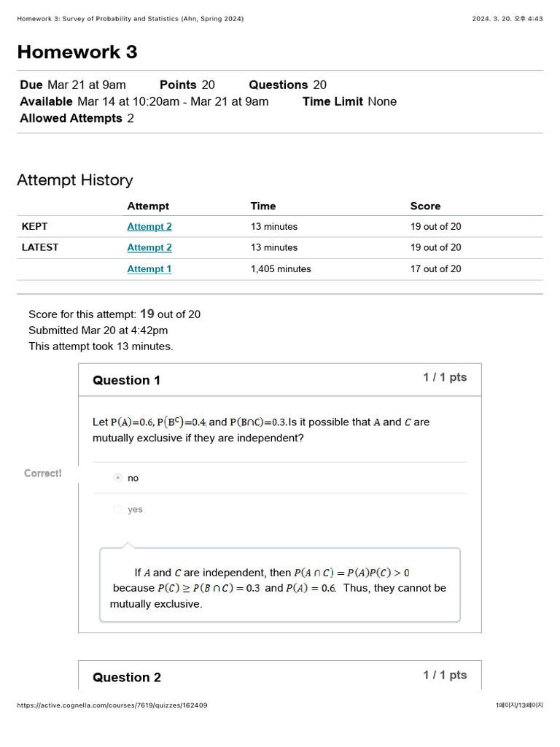Click the Question 2 header
This screenshot has width=560, height=747.
(x=127, y=678)
